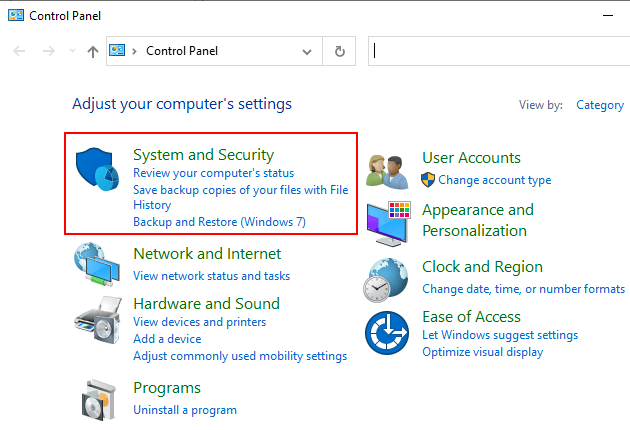Screen dimensions: 630x430
Task: Click the UAC shield beside Change account type
Action: pos(428,180)
